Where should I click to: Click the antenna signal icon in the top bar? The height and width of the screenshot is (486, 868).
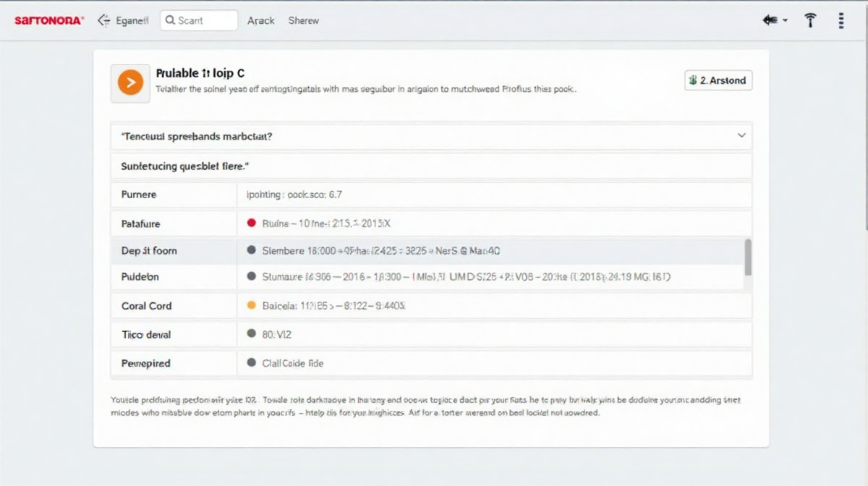810,20
